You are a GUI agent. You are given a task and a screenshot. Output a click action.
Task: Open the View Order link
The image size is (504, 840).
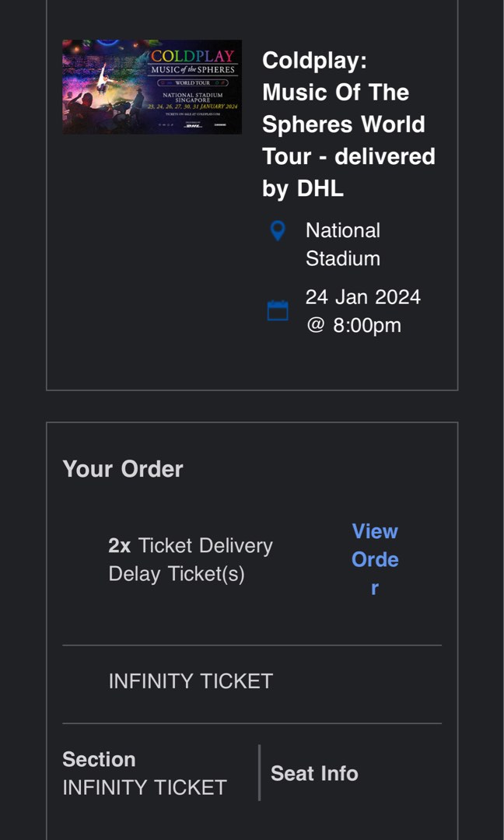[x=375, y=558]
